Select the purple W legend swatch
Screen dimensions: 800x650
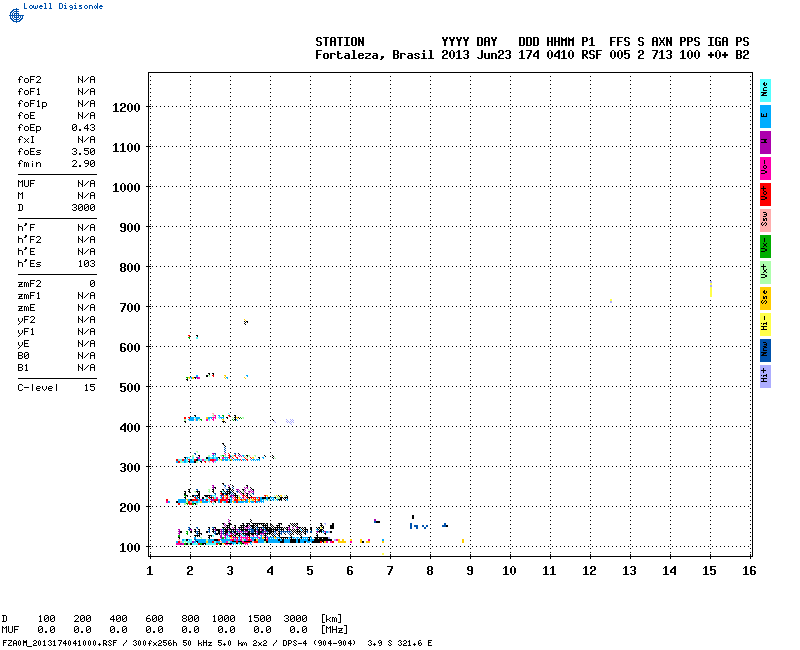tap(765, 142)
